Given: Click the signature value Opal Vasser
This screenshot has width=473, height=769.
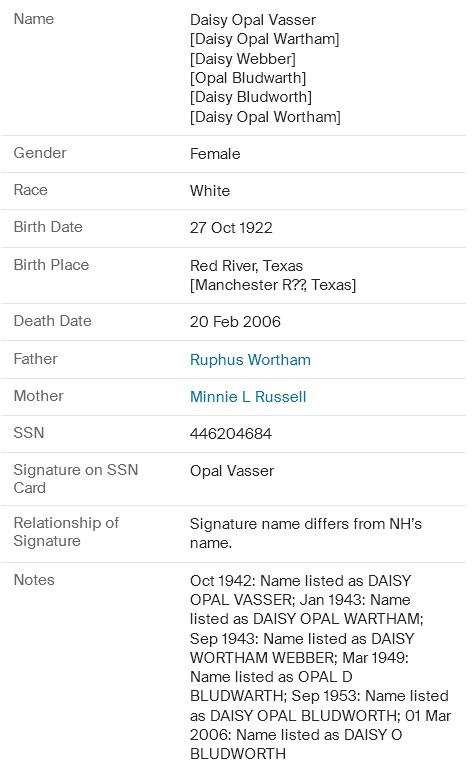Looking at the screenshot, I should 232,471.
